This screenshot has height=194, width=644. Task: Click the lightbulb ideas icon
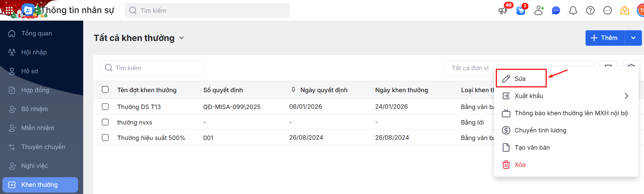coord(624,11)
